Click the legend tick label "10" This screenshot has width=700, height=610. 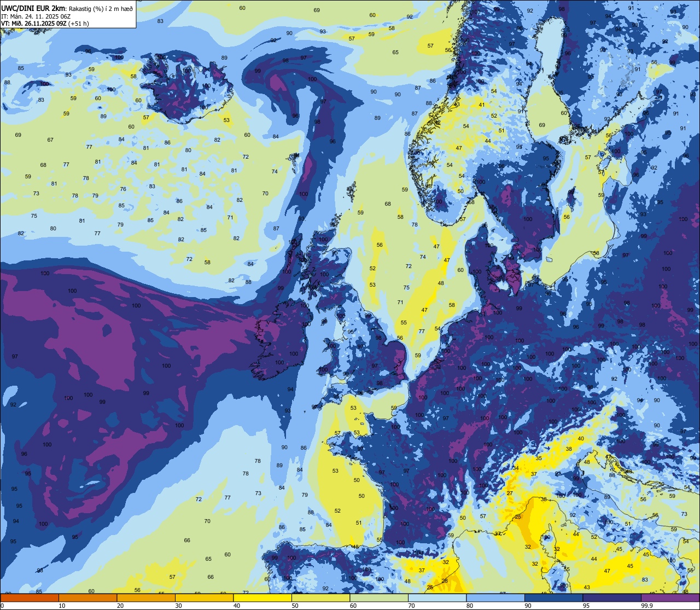pyautogui.click(x=62, y=606)
